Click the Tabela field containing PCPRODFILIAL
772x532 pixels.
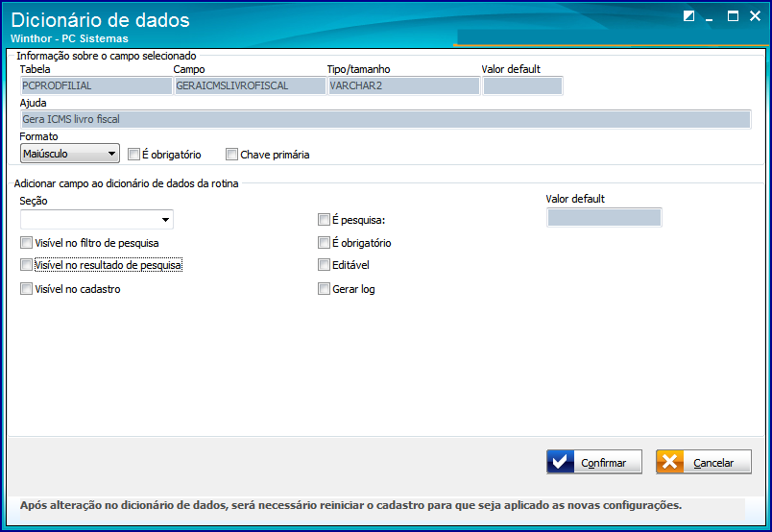(x=96, y=85)
